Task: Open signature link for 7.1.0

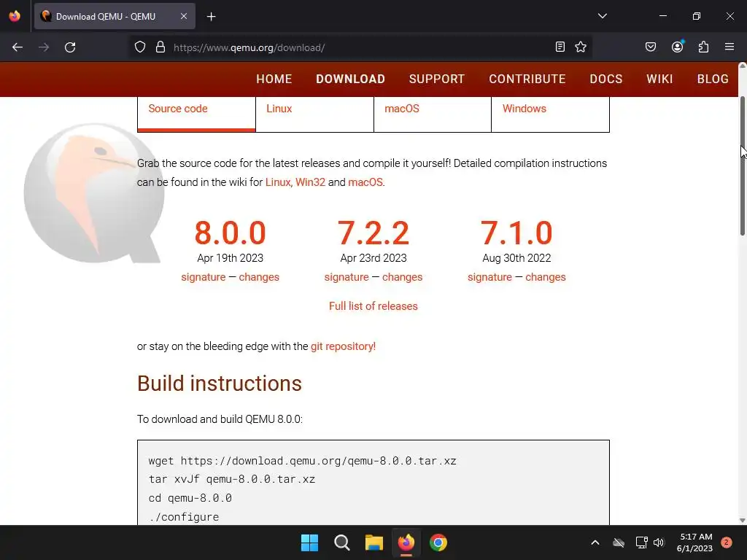Action: point(489,277)
